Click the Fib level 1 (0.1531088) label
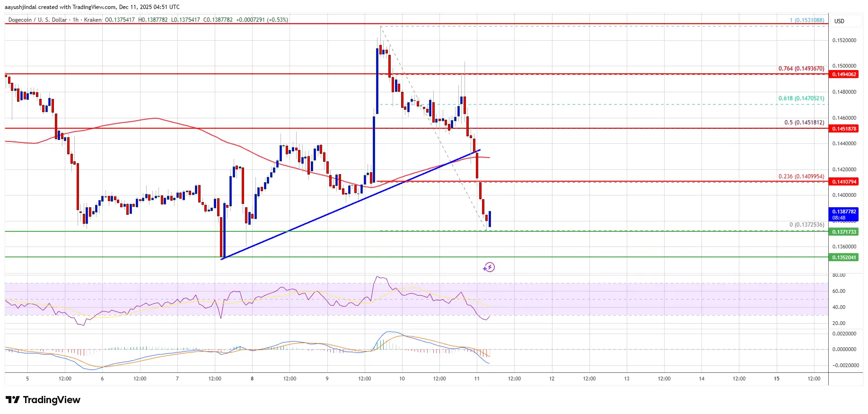Screen dimensions: 868x414 [807, 20]
